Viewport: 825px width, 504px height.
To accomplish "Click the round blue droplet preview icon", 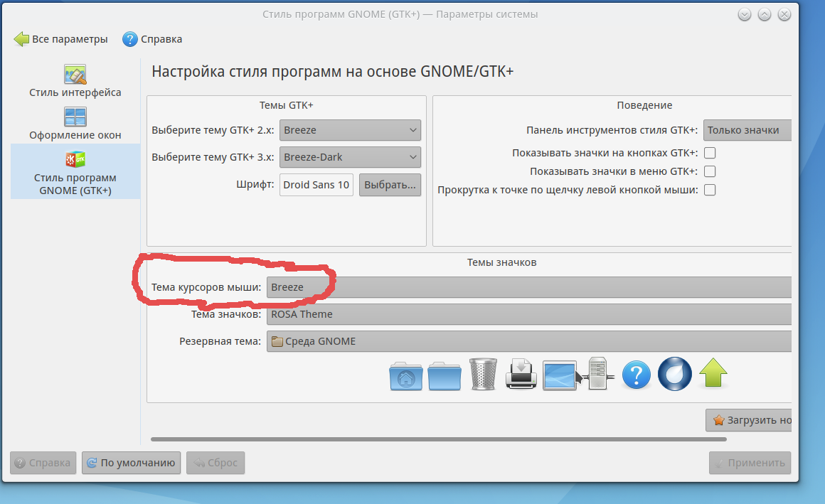I will [x=674, y=374].
